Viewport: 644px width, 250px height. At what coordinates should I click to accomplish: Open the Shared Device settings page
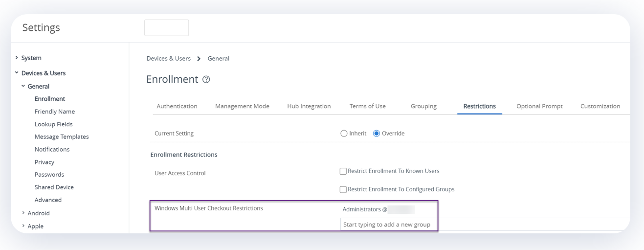pos(54,187)
